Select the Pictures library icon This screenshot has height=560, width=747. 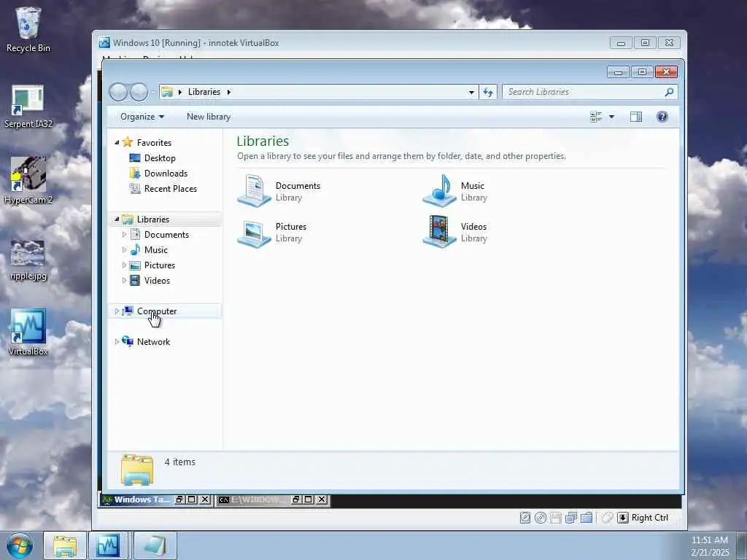(x=254, y=233)
